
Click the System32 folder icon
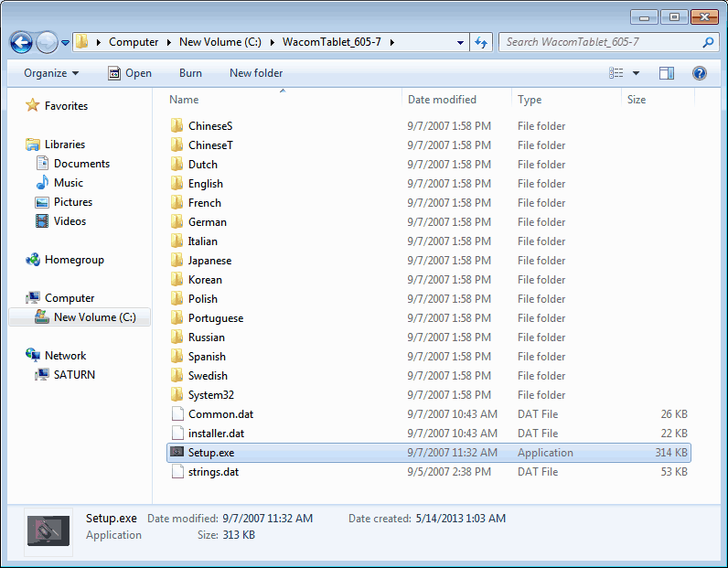coord(177,394)
